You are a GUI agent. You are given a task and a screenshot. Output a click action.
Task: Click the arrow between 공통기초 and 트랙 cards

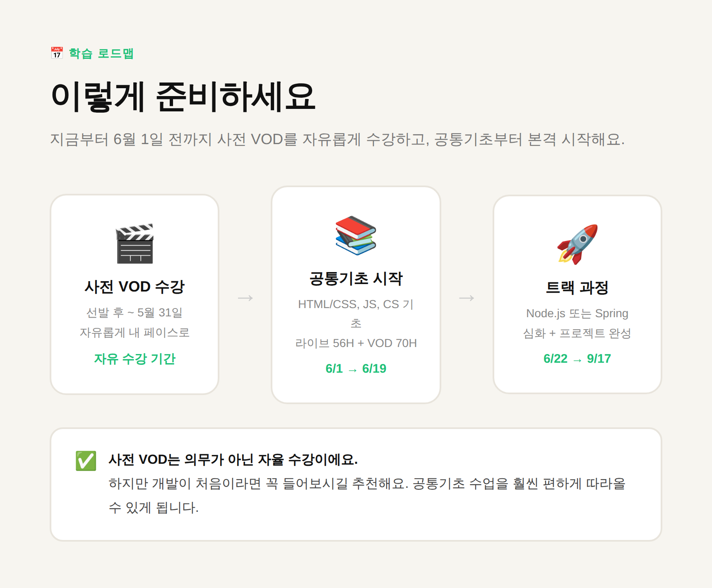pos(467,298)
